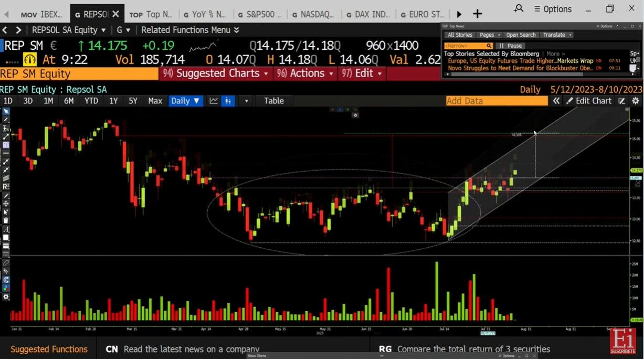Screen dimensions: 644x359
Task: Pause the Top News feed
Action: tap(511, 46)
